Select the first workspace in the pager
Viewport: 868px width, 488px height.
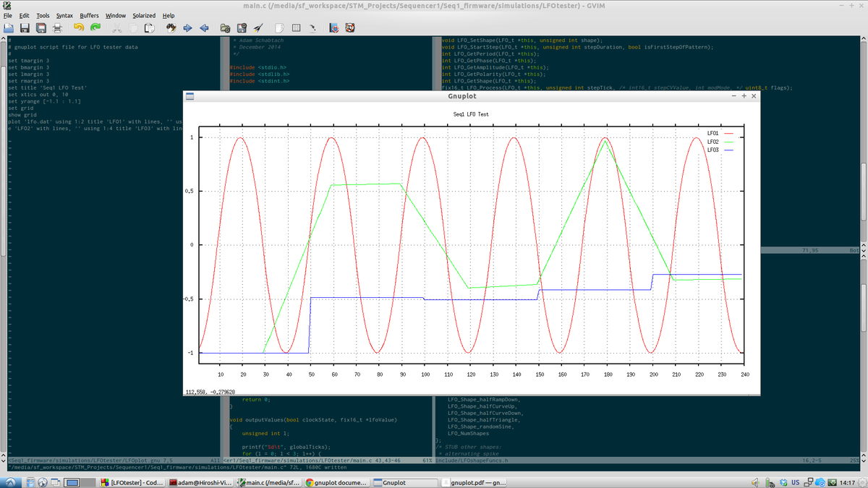click(x=72, y=482)
